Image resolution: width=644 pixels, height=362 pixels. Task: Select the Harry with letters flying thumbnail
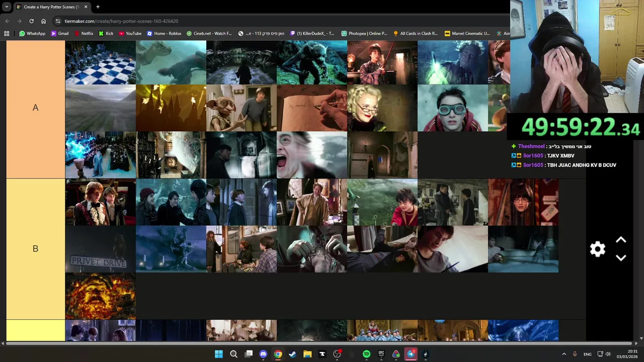pos(523,202)
